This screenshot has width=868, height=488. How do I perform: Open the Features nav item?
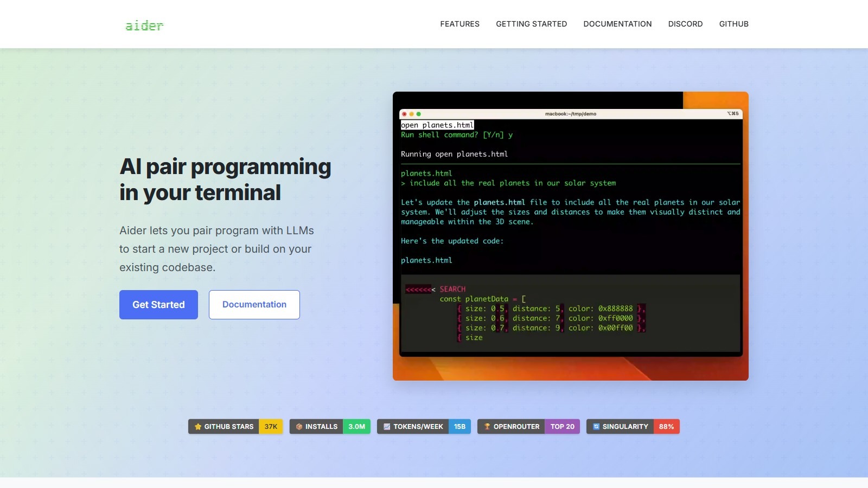coord(459,24)
